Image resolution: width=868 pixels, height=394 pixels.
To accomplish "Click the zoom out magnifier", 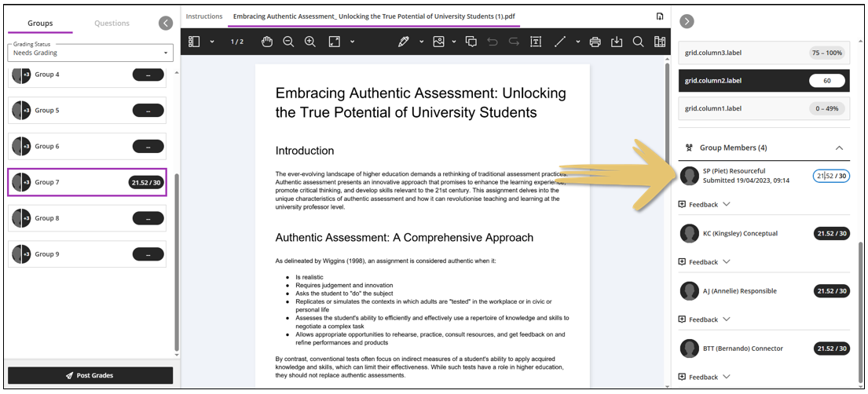I will (288, 42).
